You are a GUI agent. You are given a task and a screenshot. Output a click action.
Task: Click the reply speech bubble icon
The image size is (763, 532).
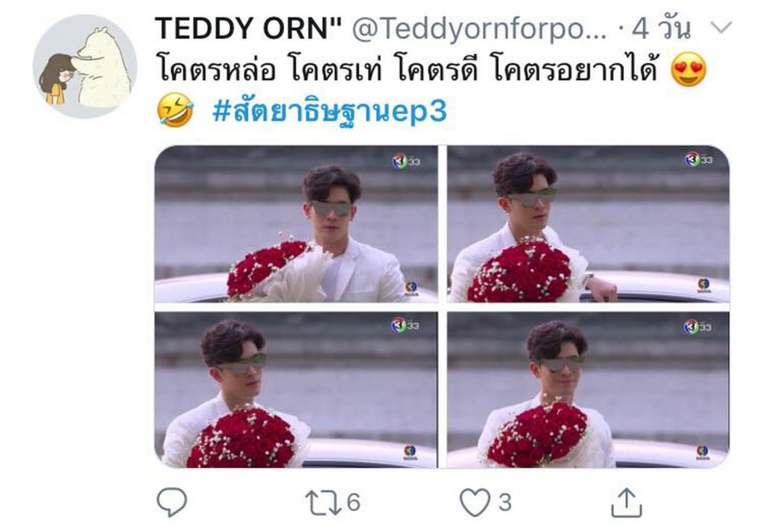click(x=172, y=501)
